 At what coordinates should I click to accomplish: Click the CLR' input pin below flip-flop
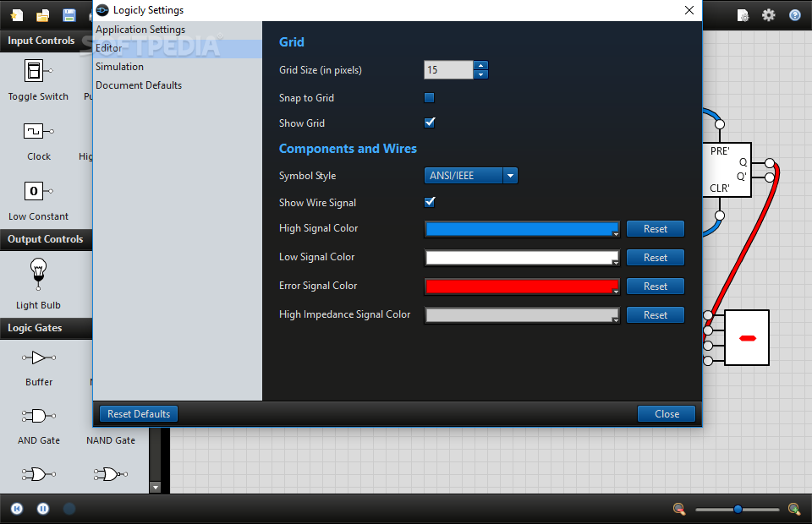click(x=720, y=216)
